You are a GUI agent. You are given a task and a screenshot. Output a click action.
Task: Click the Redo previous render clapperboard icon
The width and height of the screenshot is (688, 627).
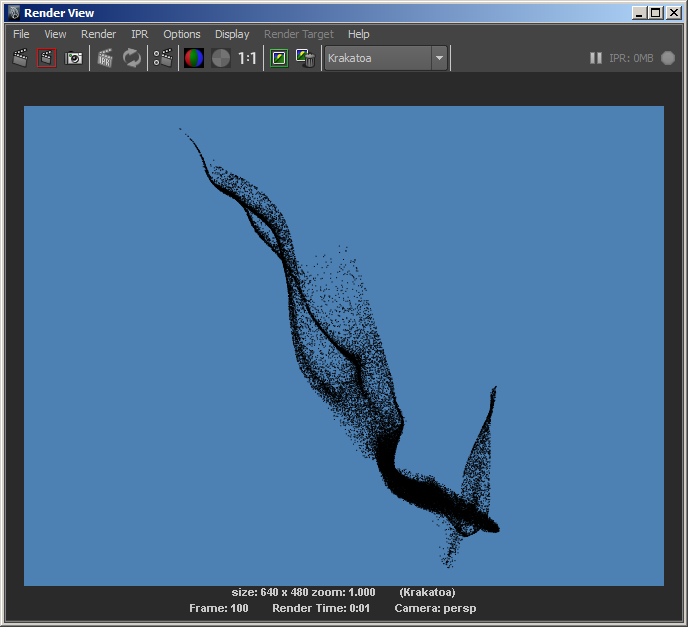(x=20, y=58)
